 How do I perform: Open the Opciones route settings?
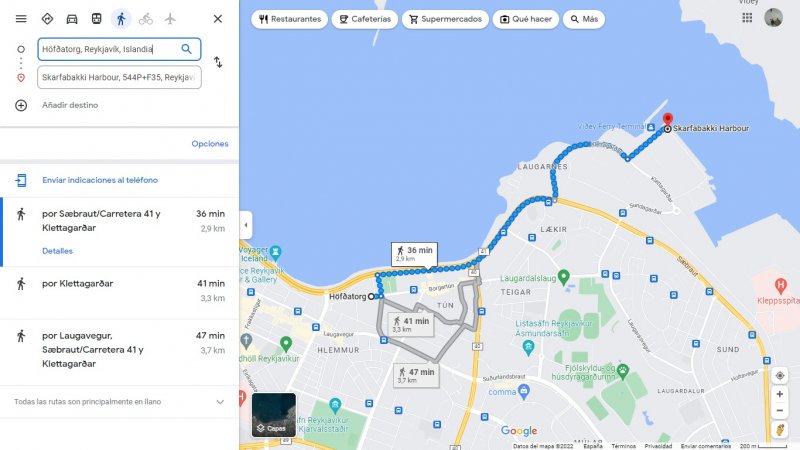tap(210, 144)
